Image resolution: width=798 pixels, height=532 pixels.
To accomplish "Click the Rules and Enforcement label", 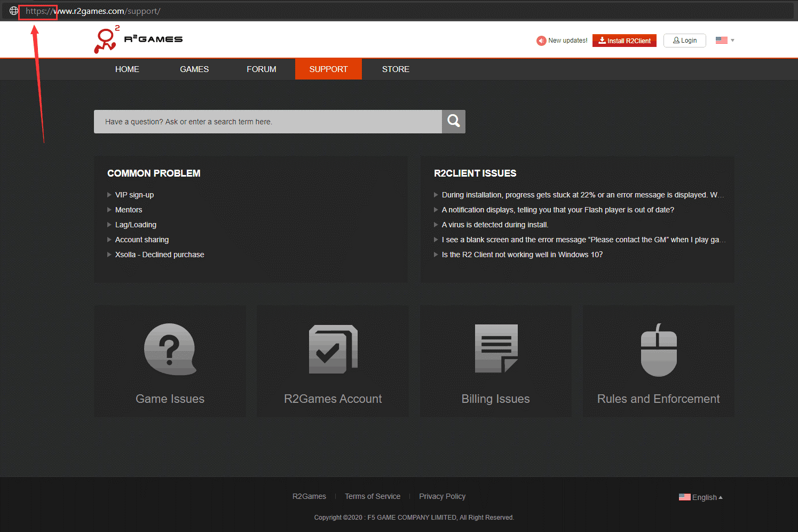I will (659, 399).
